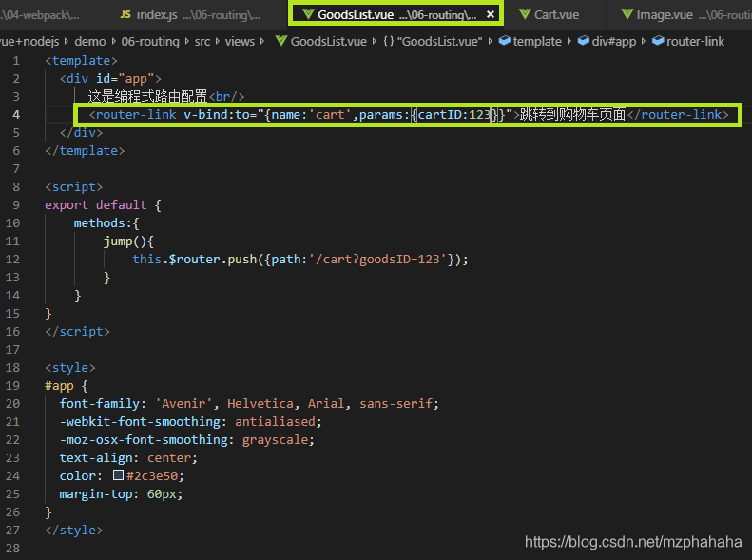Click the font-family property
Viewport: 752px width, 560px height.
pos(99,404)
